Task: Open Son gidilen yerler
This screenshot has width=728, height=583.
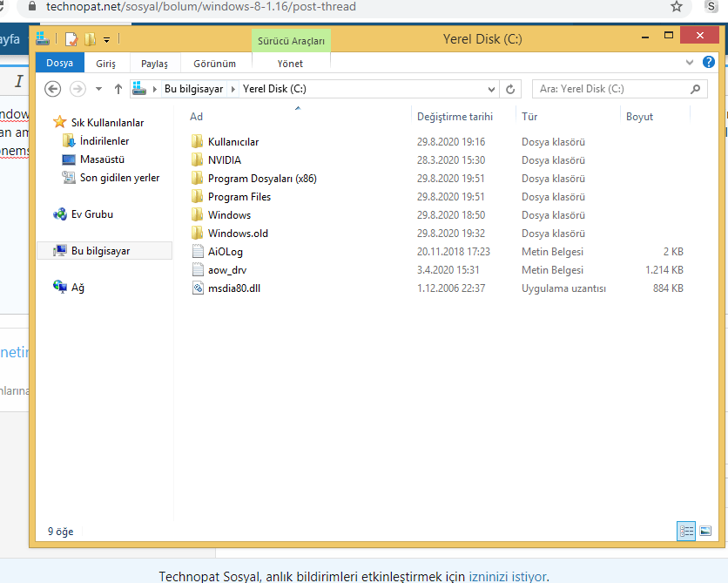Action: tap(119, 178)
